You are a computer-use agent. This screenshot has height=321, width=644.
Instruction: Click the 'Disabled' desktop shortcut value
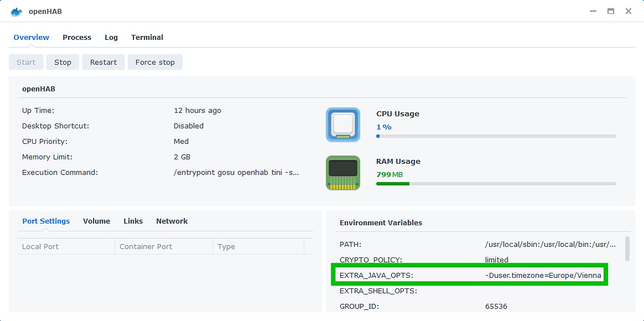(x=188, y=126)
